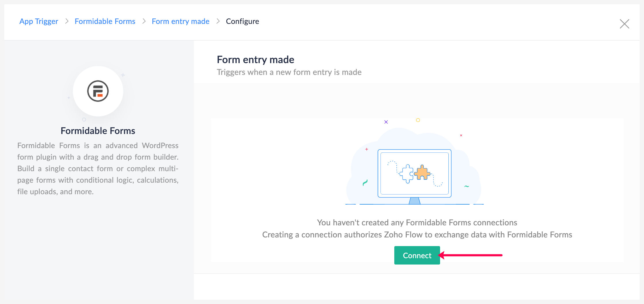The image size is (644, 304).
Task: Click the "Creating a connection authorizes Zoho Flow" text
Action: (x=417, y=235)
